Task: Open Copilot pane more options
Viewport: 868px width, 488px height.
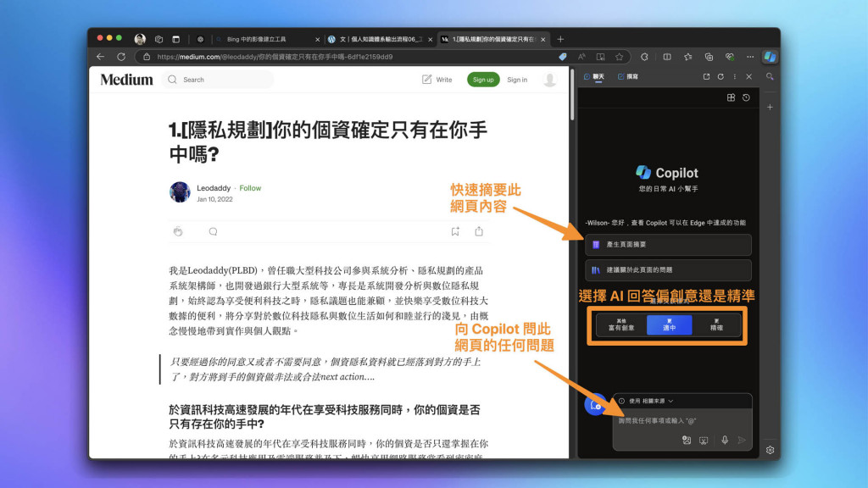Action: [x=735, y=76]
